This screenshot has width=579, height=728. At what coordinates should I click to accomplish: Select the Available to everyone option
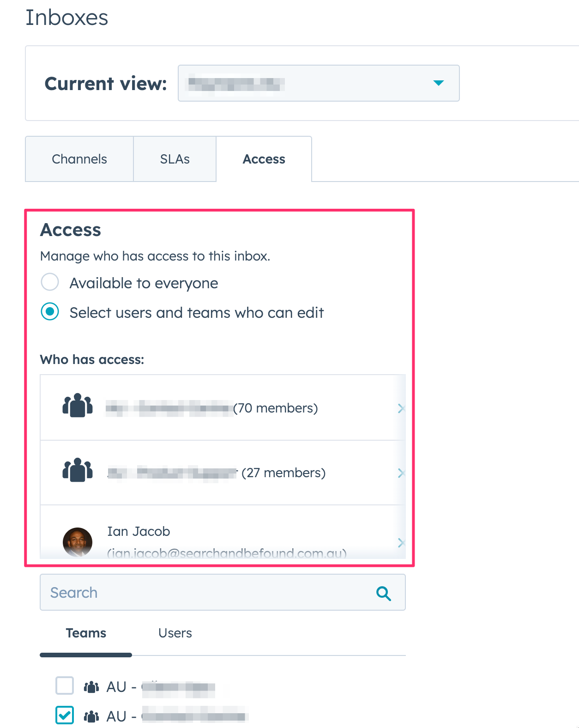pos(50,282)
